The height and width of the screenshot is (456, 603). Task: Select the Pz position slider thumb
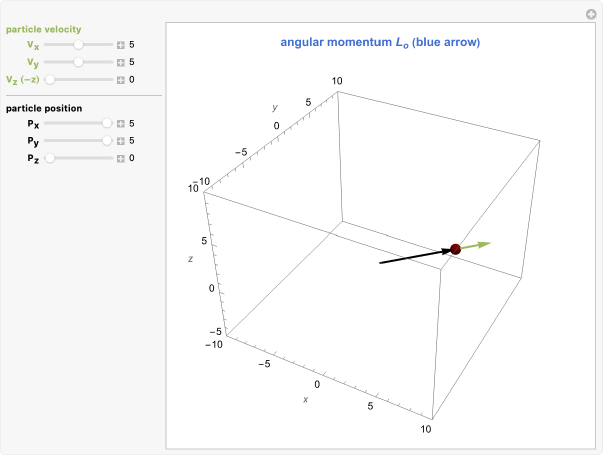49,158
